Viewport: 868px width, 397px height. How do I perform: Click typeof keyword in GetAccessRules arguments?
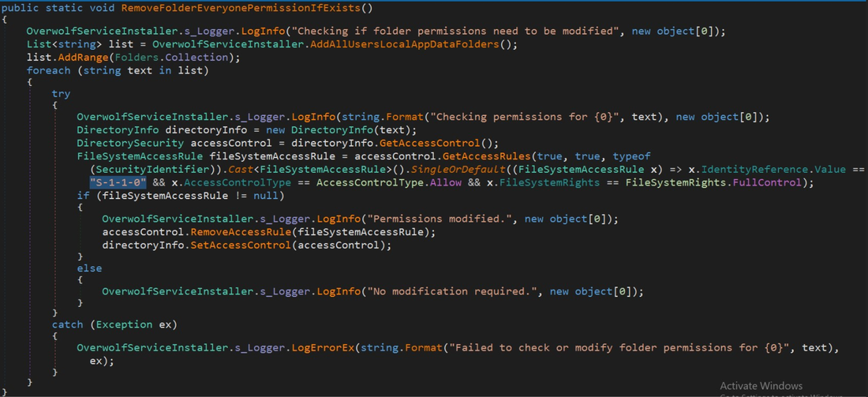tap(631, 157)
